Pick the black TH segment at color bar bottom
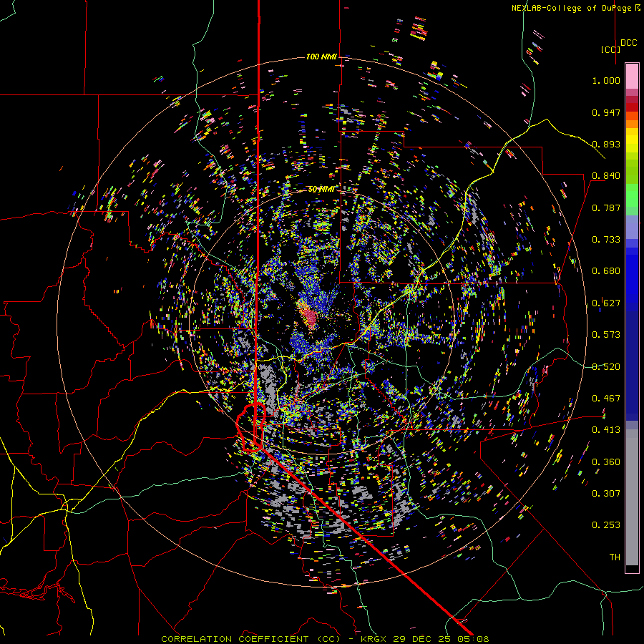This screenshot has height=644, width=644. tap(632, 569)
